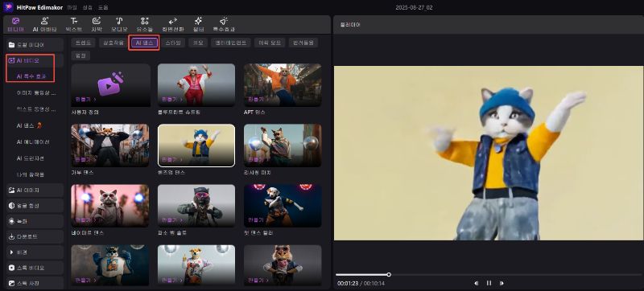The image size is (644, 291).
Task: Click the folder icon for 로컬 미디어
Action: (x=11, y=45)
